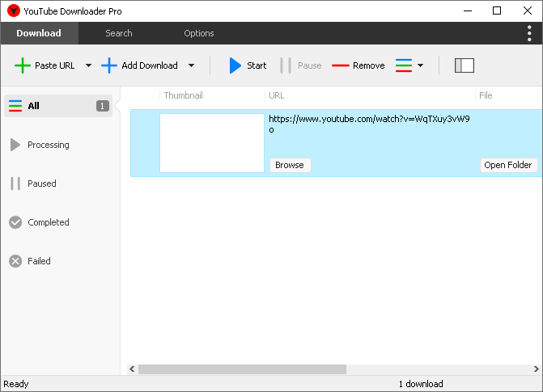Click the Thumbnail column header

click(183, 95)
